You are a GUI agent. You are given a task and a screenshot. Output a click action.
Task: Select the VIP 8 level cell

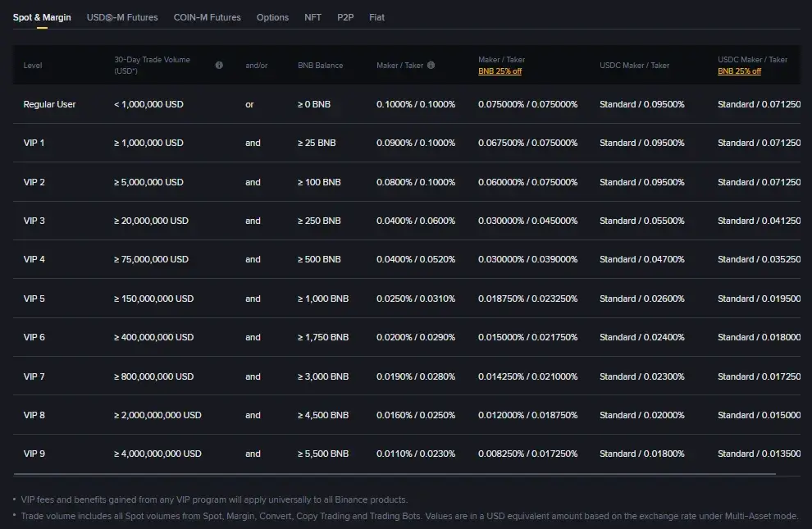pos(34,415)
